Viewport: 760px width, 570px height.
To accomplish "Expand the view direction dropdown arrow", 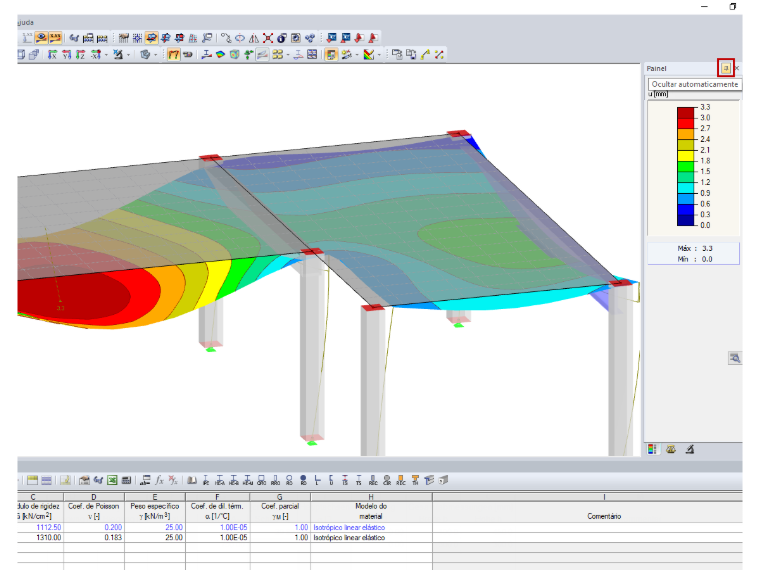I will tap(106, 55).
